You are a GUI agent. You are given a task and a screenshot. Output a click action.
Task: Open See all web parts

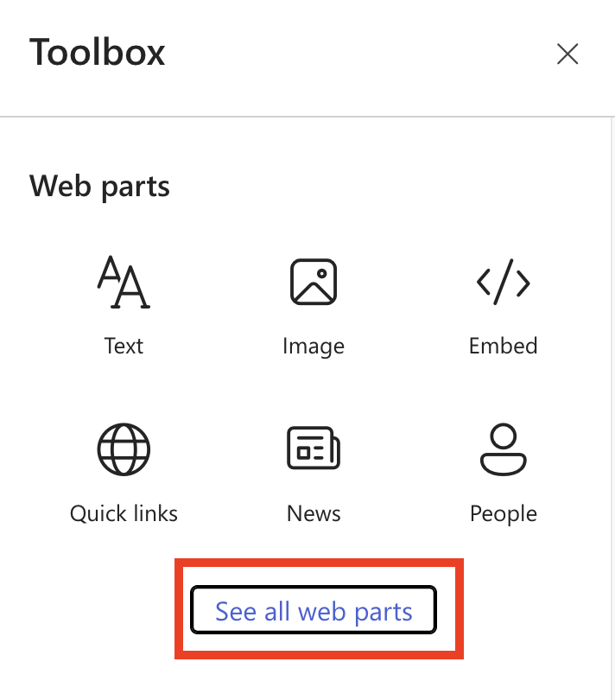coord(314,611)
